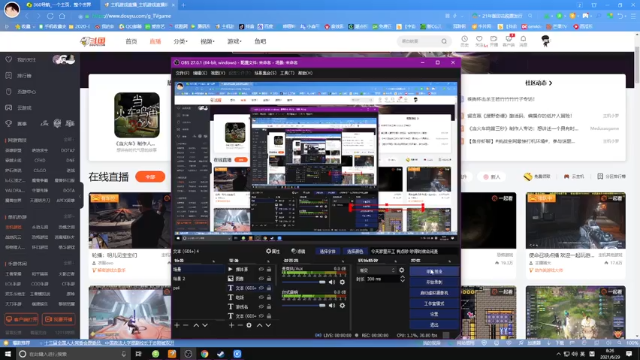Collapse the Douyu left sidebar handle
The height and width of the screenshot is (360, 640).
point(81,196)
